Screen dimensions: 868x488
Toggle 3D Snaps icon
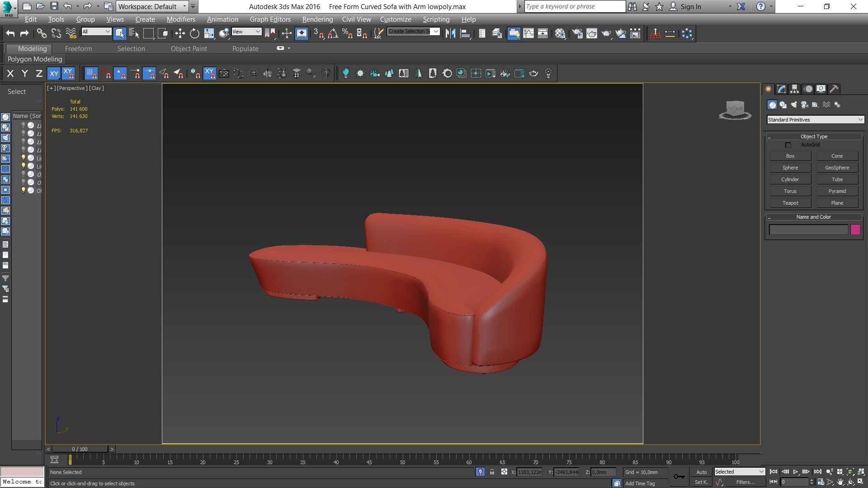319,33
